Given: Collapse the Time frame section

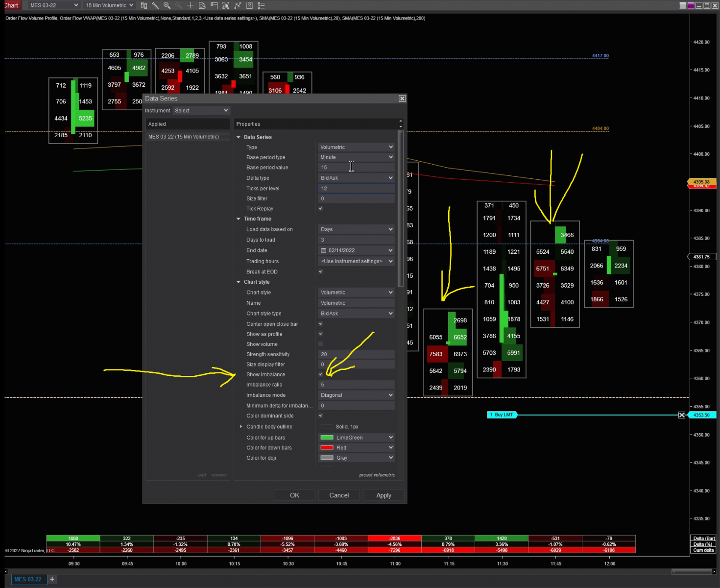Looking at the screenshot, I should [x=239, y=219].
